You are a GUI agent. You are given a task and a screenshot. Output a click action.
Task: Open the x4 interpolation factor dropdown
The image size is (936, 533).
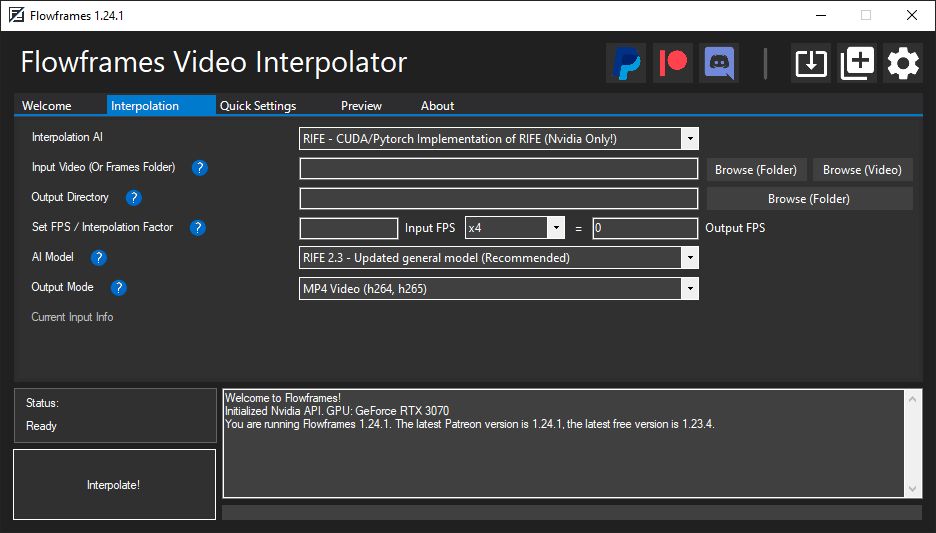(556, 228)
